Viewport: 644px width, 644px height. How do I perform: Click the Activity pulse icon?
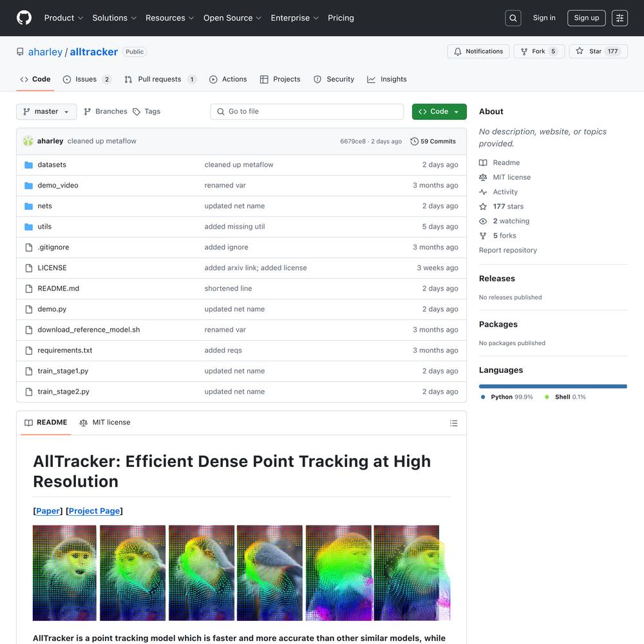483,192
